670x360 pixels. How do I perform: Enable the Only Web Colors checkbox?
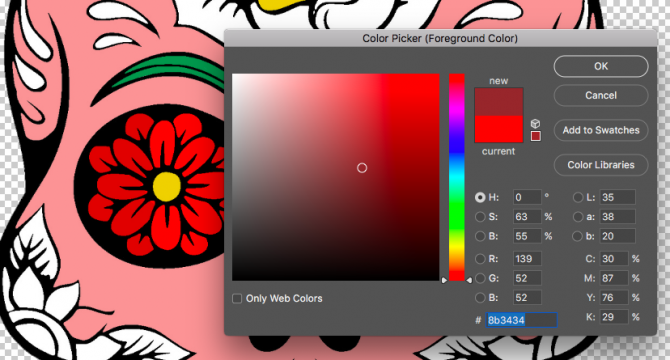237,298
